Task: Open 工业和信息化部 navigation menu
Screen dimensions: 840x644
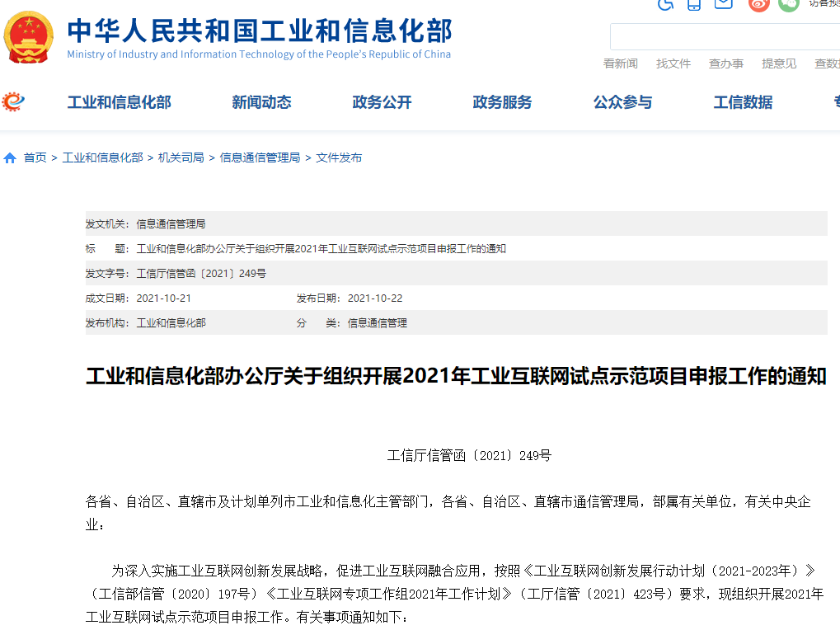Action: 119,102
